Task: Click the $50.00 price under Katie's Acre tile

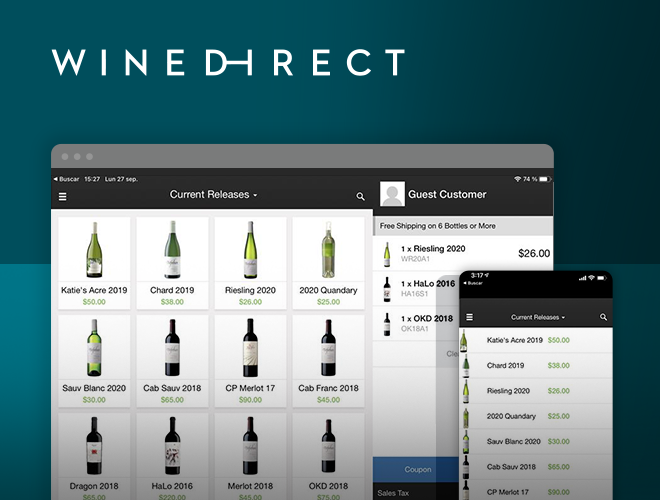Action: [94, 302]
